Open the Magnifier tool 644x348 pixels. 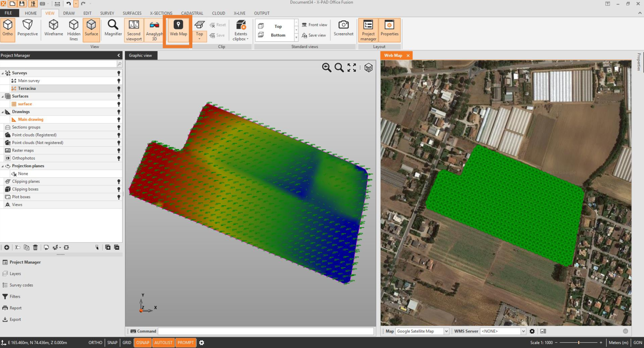(x=113, y=28)
